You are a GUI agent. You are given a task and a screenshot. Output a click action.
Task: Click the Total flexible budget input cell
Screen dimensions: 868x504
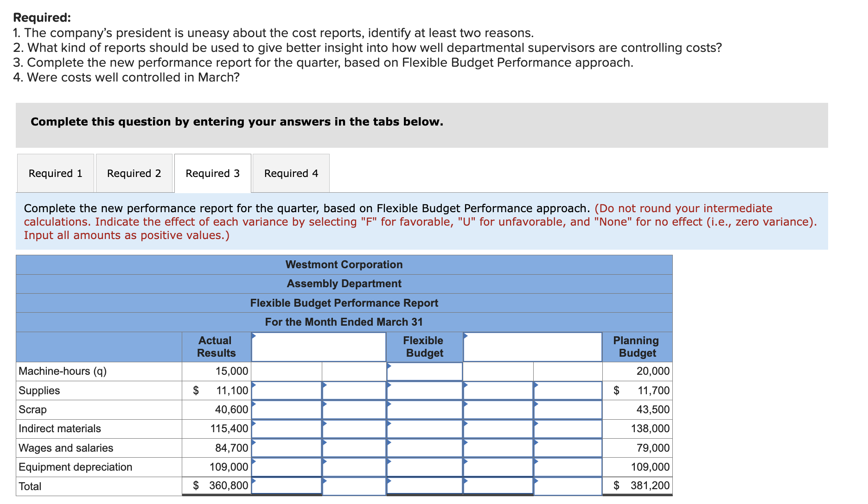tap(424, 485)
